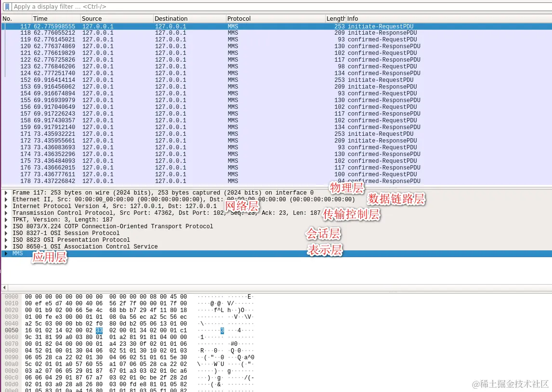Expand ISO 8823 OSI Presentation Protocol
Screen dimensions: 552x392
pos(6,240)
